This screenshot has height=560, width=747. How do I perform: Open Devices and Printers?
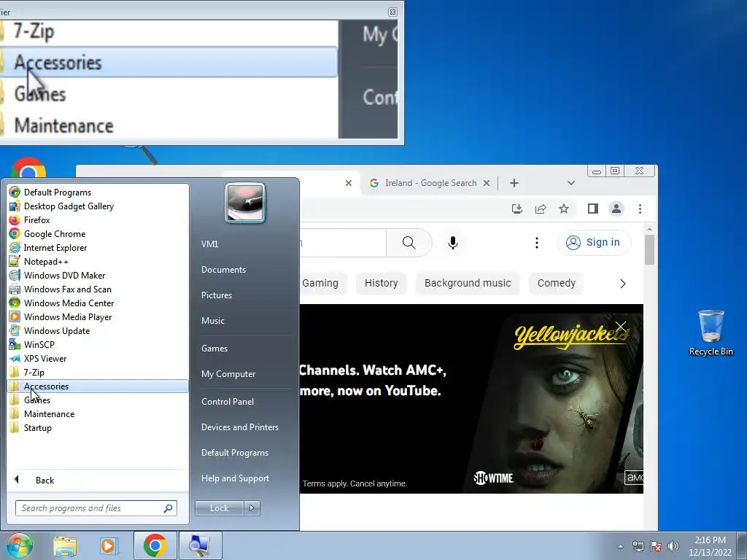tap(239, 427)
